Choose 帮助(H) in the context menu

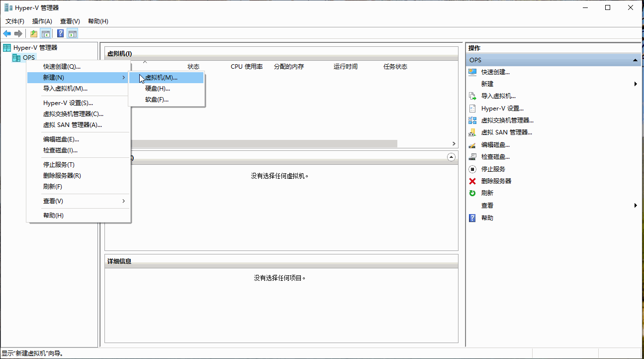tap(79, 216)
